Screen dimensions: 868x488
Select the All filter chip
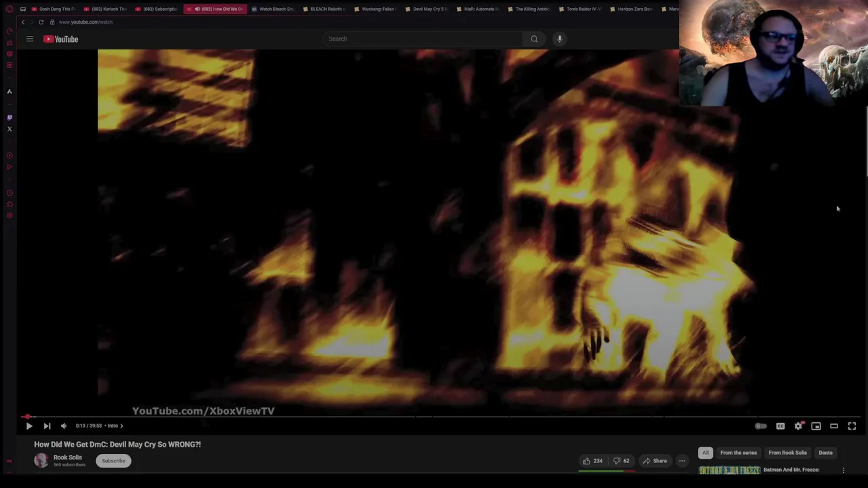[705, 453]
